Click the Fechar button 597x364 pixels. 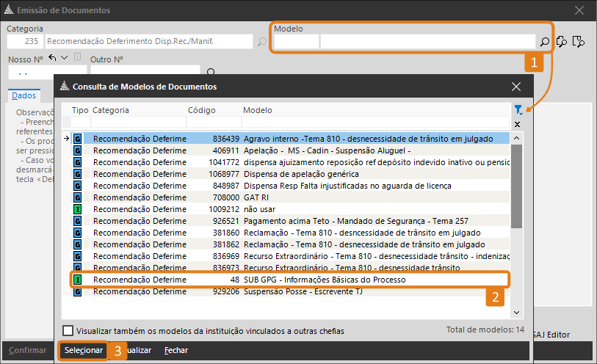click(176, 351)
